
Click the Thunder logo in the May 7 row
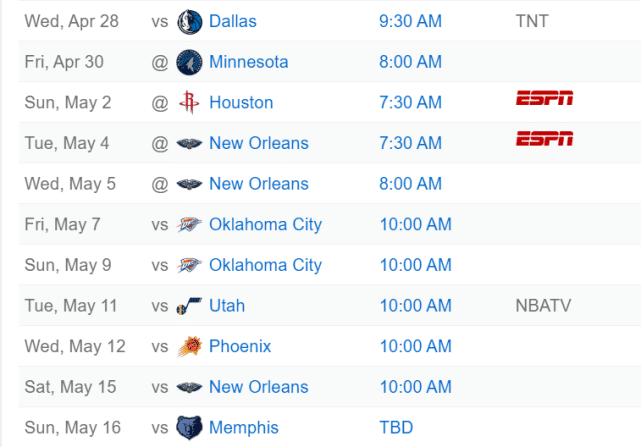[x=188, y=225]
